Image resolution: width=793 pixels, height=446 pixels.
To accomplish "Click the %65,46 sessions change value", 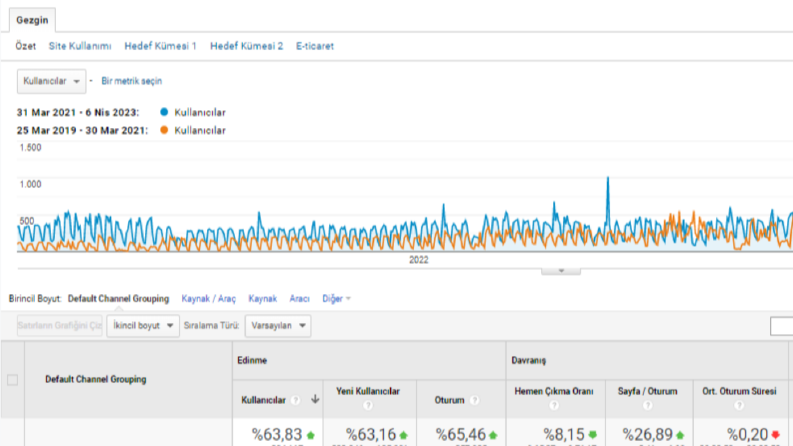I will tap(461, 434).
